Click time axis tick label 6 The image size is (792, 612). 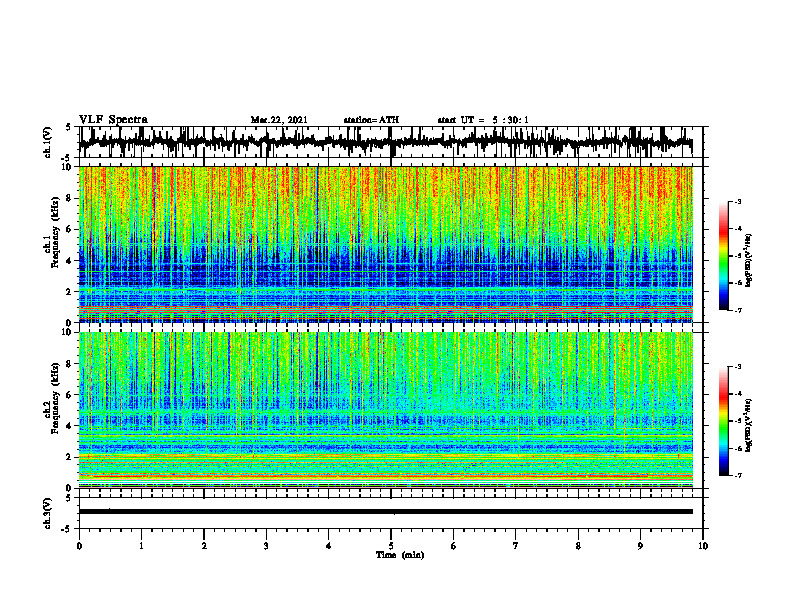pyautogui.click(x=454, y=546)
